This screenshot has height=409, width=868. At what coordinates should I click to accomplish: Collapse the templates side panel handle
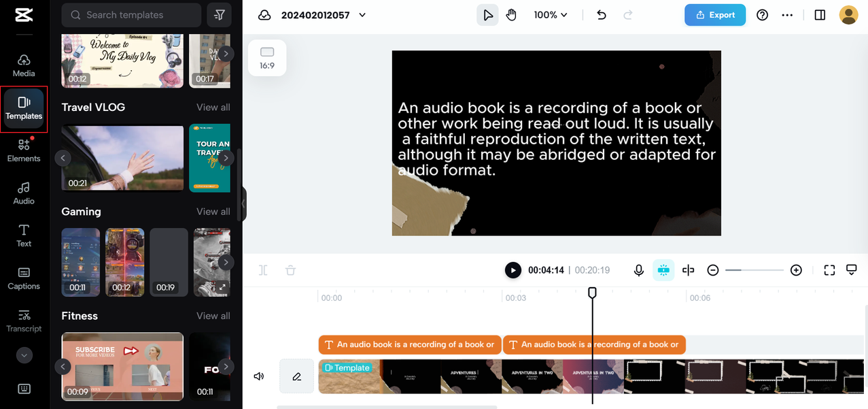coord(243,203)
